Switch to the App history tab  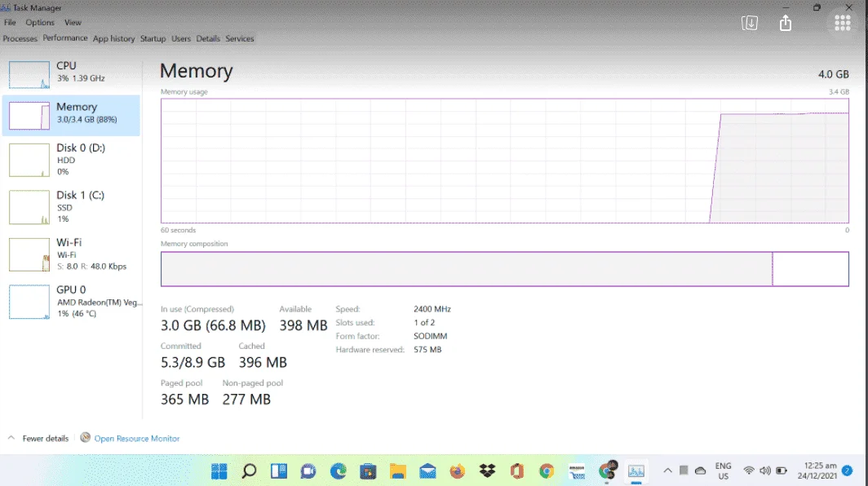pyautogui.click(x=113, y=39)
